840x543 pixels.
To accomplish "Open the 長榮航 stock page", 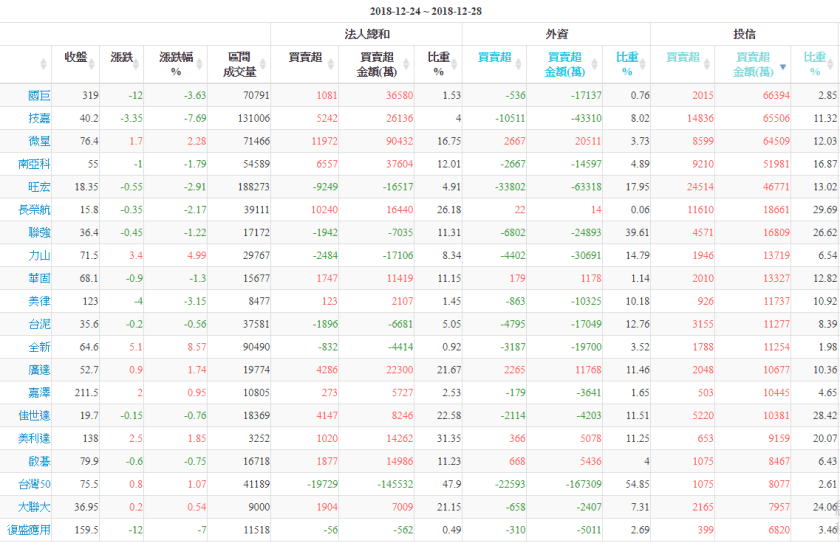I will point(34,209).
